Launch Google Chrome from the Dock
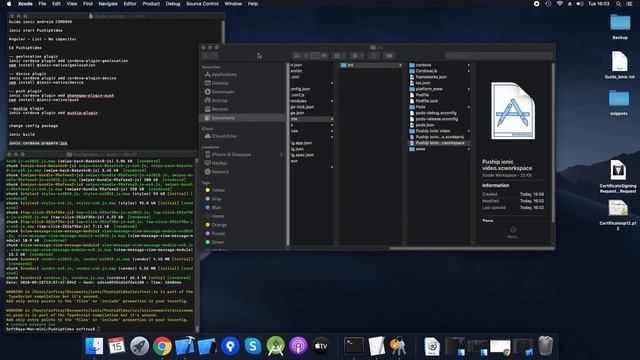This screenshot has height=360, width=640. (x=162, y=346)
